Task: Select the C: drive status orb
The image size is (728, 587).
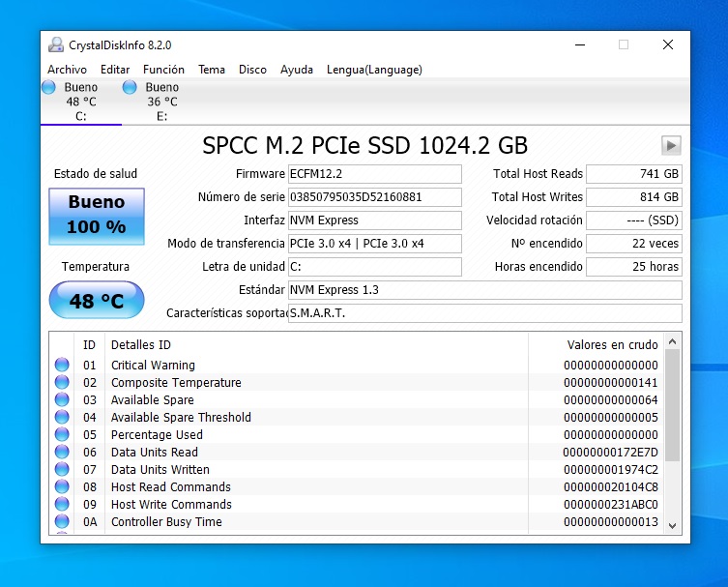Action: (49, 88)
